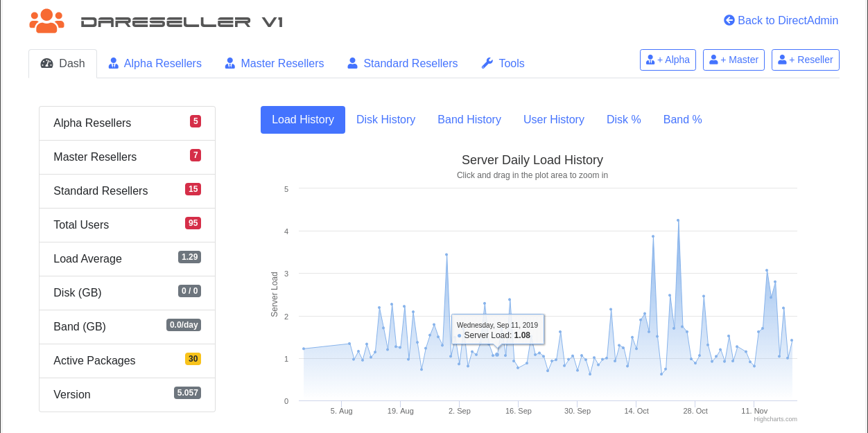Click the back arrow icon beside DirectAdmin
868x433 pixels.
729,20
